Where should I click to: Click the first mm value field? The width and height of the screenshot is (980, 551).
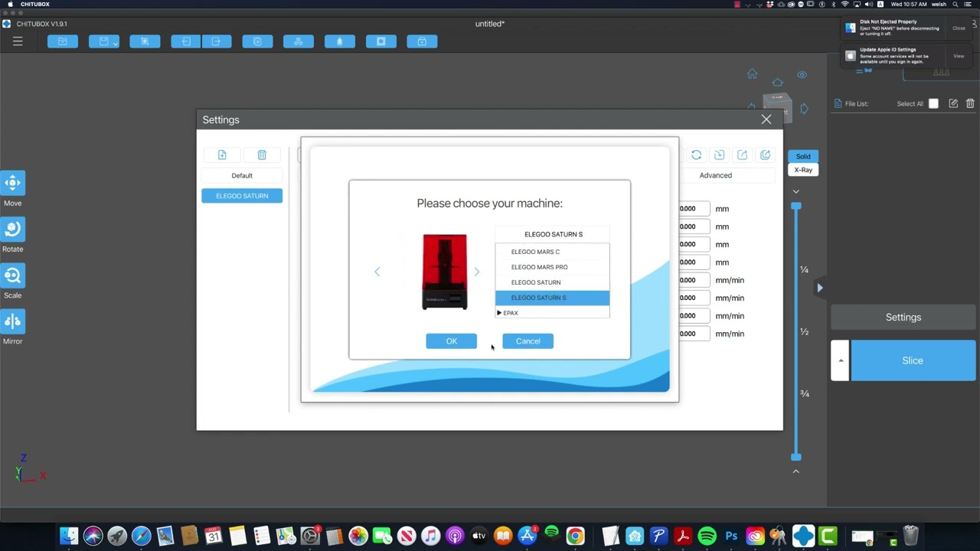click(x=694, y=209)
